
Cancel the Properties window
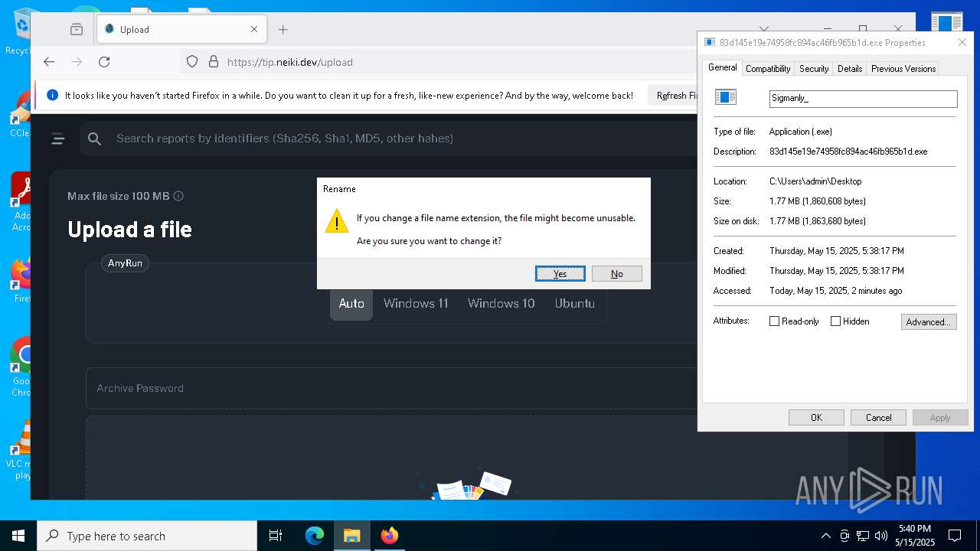pos(878,418)
